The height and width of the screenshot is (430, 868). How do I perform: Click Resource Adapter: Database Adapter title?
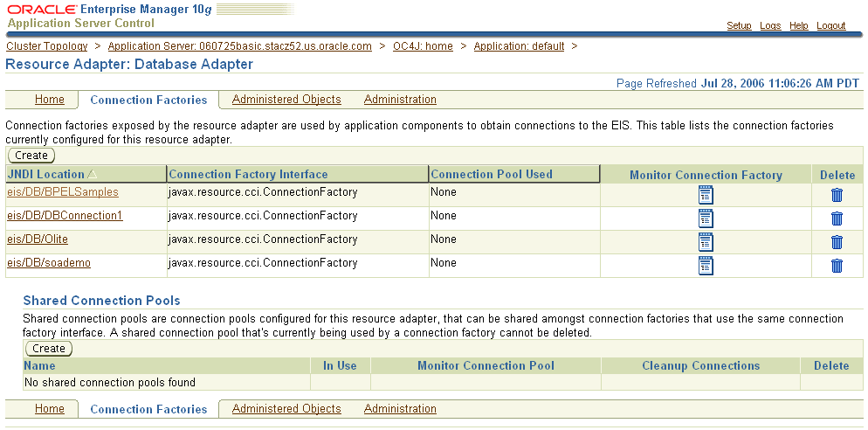[x=129, y=65]
